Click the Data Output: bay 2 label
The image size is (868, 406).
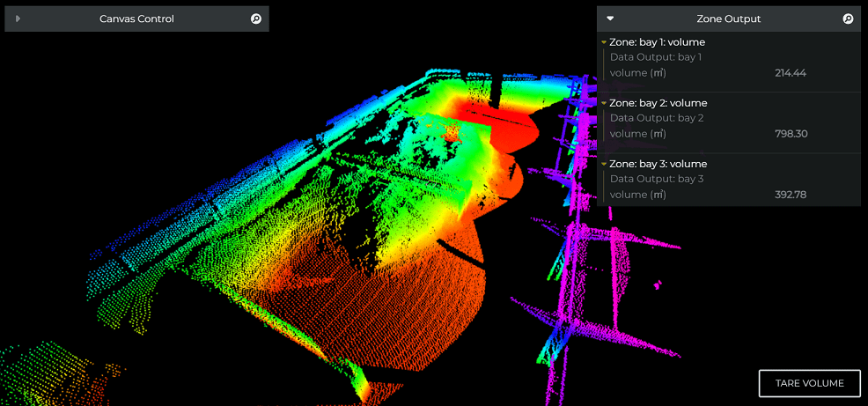pyautogui.click(x=656, y=118)
